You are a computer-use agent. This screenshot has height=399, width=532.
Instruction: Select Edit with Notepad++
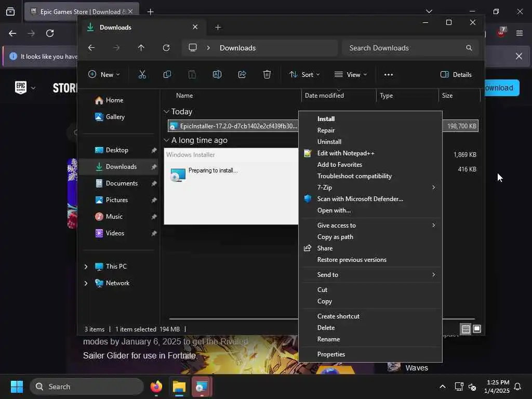pyautogui.click(x=370, y=153)
